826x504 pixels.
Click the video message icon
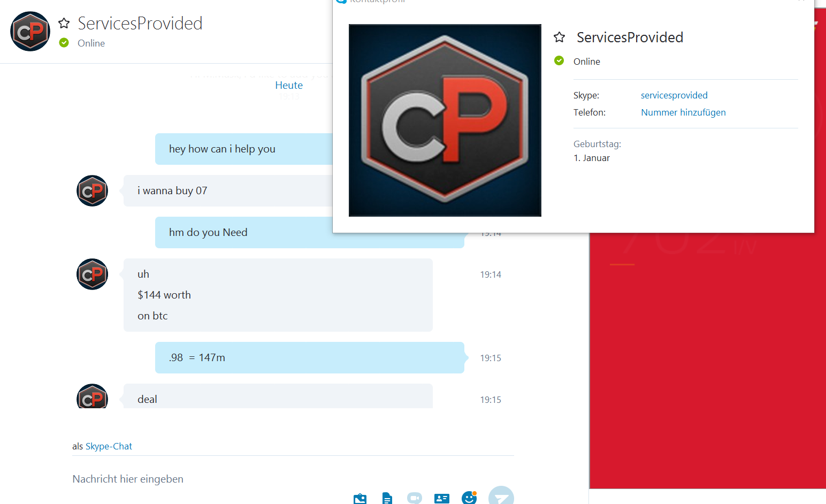(x=415, y=498)
